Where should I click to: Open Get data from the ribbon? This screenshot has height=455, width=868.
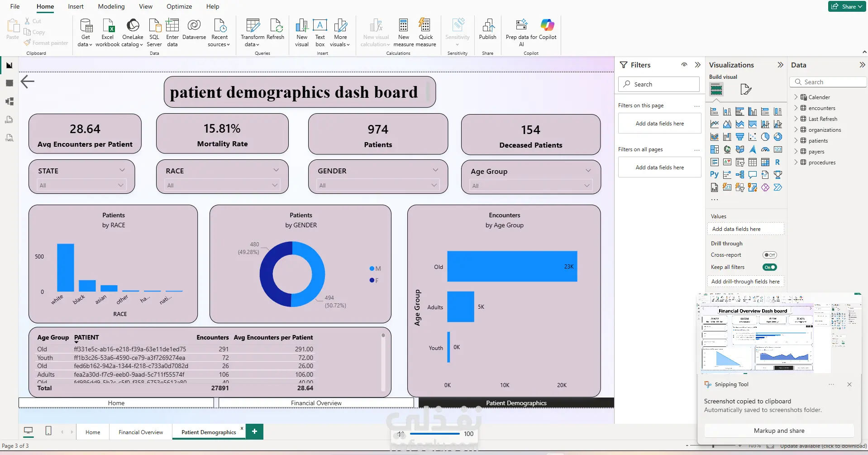(85, 33)
